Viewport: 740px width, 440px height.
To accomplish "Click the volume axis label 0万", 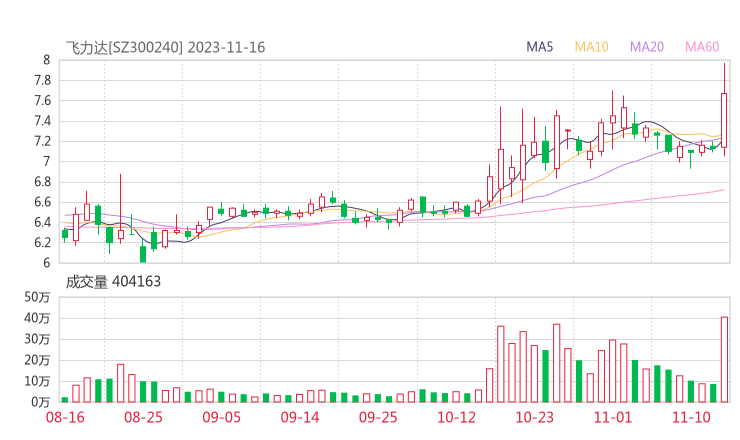I will (x=41, y=402).
